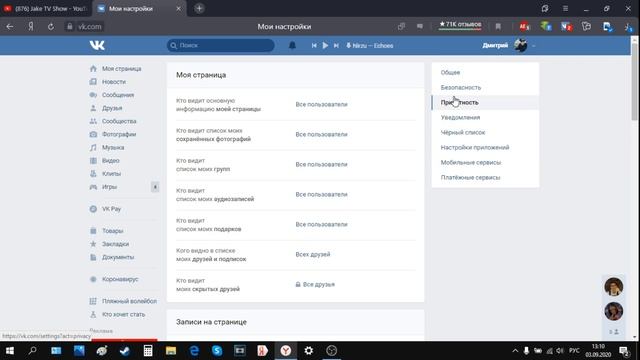
Task: Change who sees скрытых друзей setting
Action: tap(315, 284)
